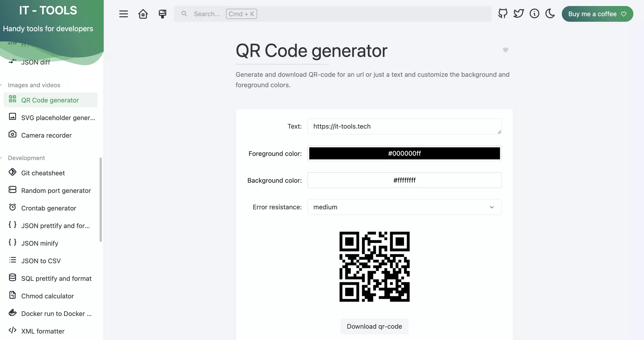Click the Error resistance chevron arrow
Image resolution: width=644 pixels, height=340 pixels.
click(x=492, y=207)
